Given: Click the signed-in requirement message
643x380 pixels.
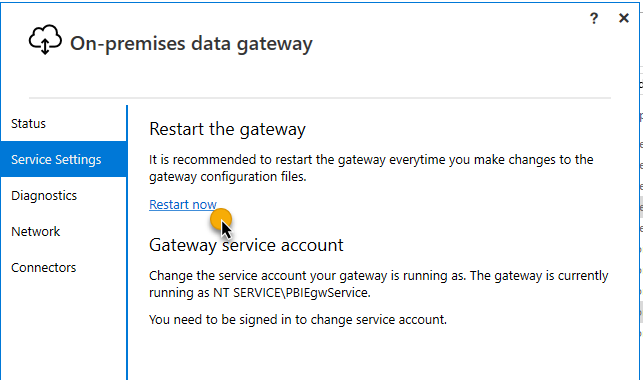Looking at the screenshot, I should point(298,319).
